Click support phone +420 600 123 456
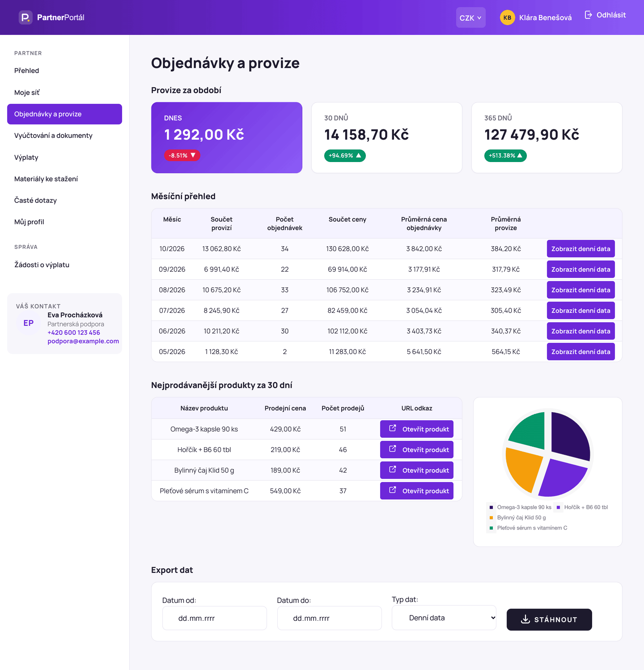This screenshot has height=670, width=644. 74,333
